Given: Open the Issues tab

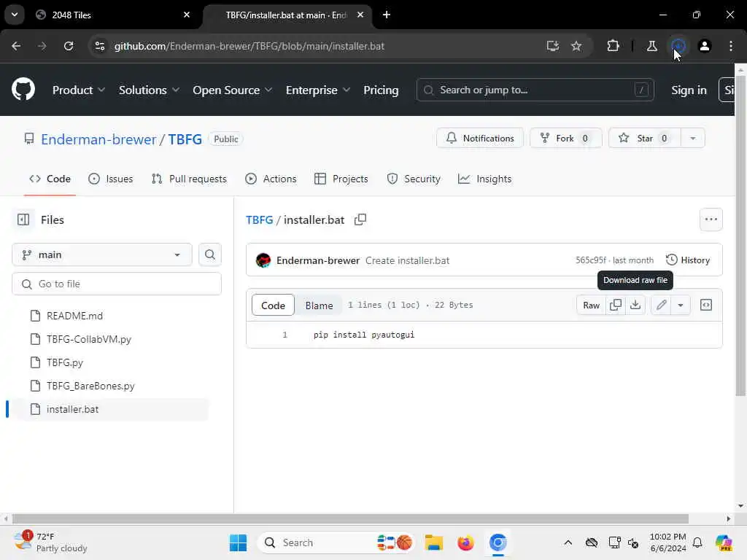Looking at the screenshot, I should pos(111,179).
